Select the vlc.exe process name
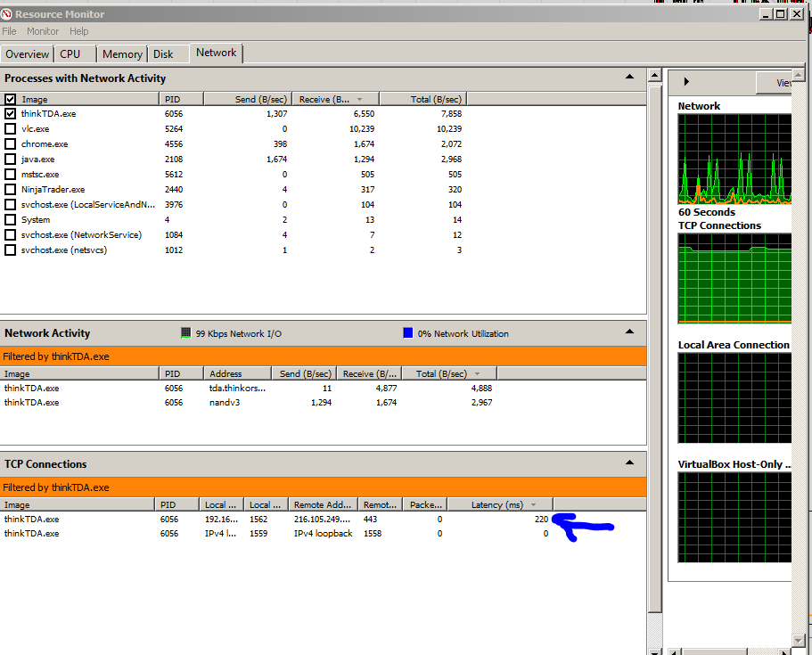This screenshot has width=812, height=655. 36,128
